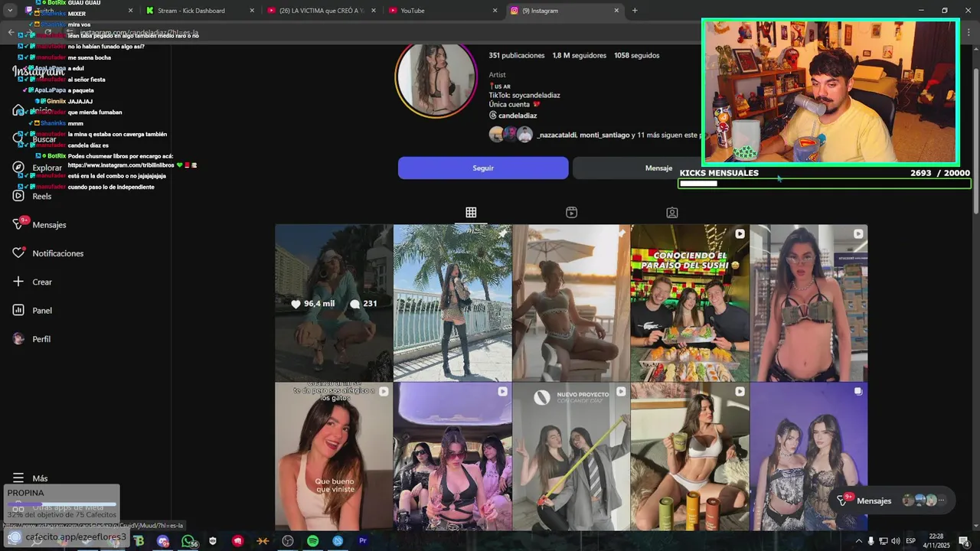Switch to the Reels profile tab
The width and height of the screenshot is (980, 551).
pos(571,213)
